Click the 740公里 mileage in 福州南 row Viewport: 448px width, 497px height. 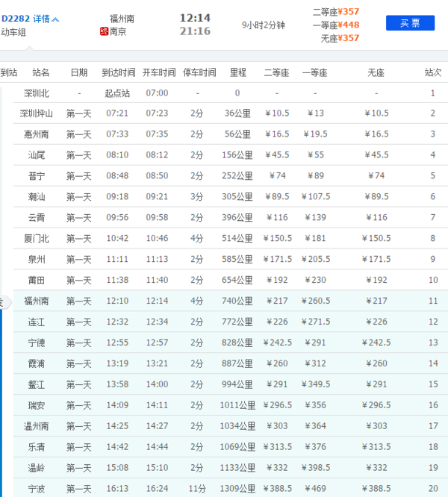click(237, 301)
